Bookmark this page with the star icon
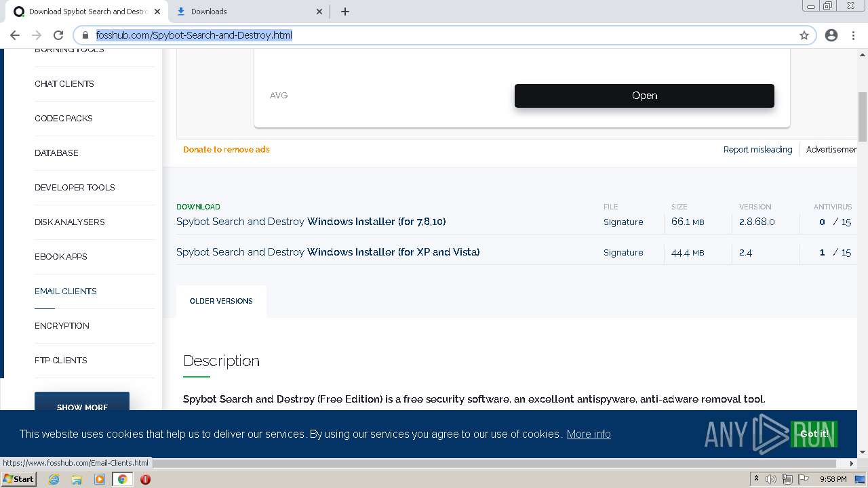The height and width of the screenshot is (488, 868). pyautogui.click(x=804, y=35)
